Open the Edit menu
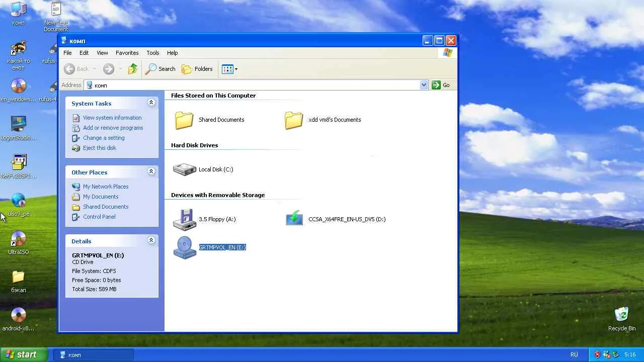This screenshot has width=644, height=362. [x=84, y=53]
